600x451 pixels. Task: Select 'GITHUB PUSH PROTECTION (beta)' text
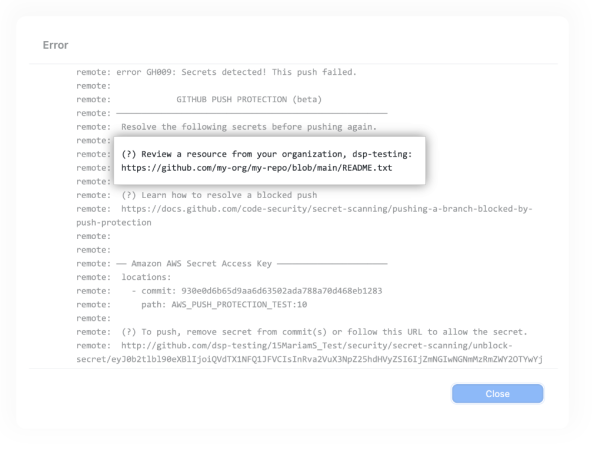(249, 99)
